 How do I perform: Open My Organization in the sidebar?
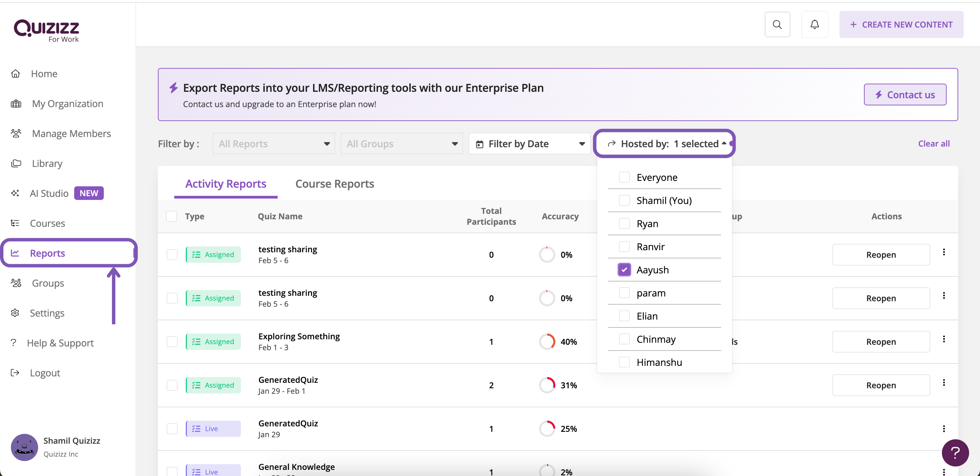(67, 103)
